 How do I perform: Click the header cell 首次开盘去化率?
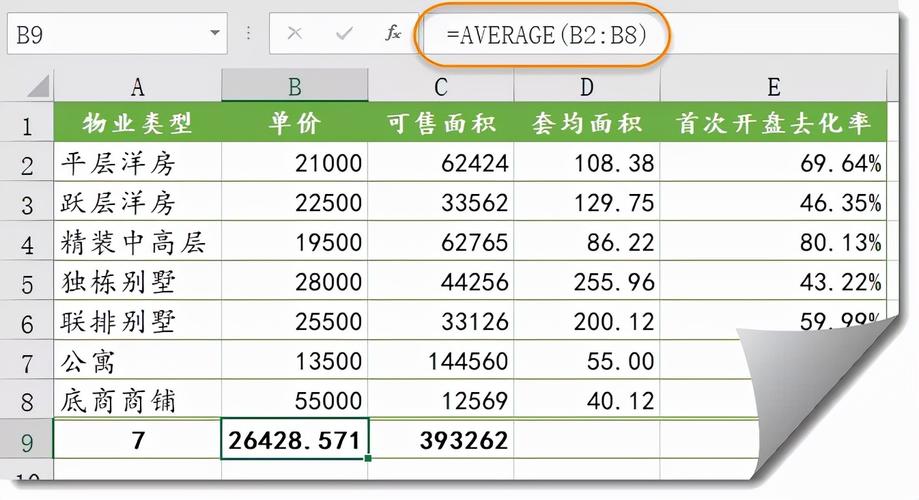point(773,123)
